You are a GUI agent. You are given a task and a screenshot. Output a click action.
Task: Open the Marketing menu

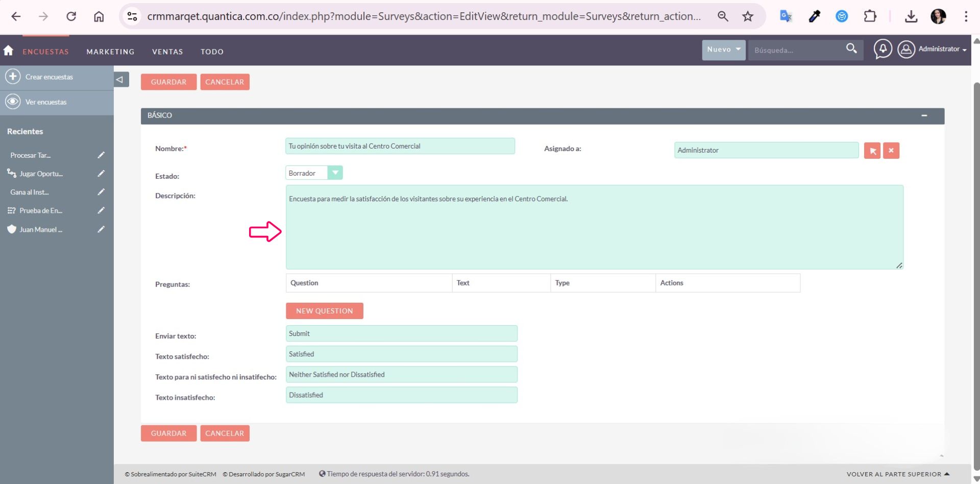(x=110, y=52)
